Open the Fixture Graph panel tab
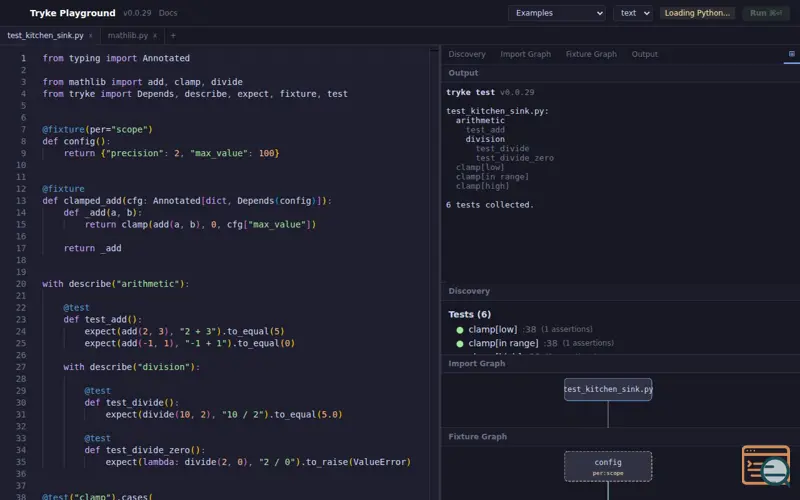The width and height of the screenshot is (800, 500). tap(591, 54)
